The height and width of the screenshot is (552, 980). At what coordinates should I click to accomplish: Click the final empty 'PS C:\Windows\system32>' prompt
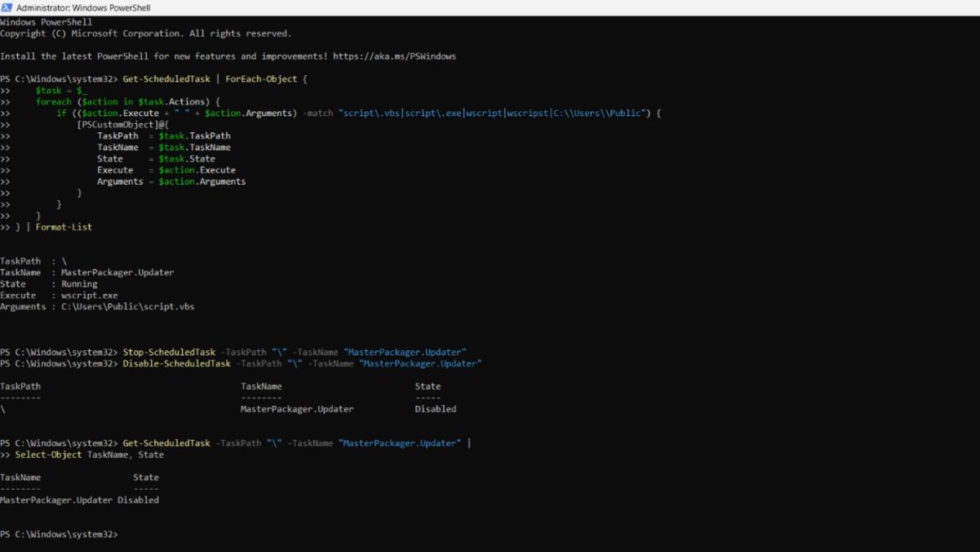click(x=59, y=534)
